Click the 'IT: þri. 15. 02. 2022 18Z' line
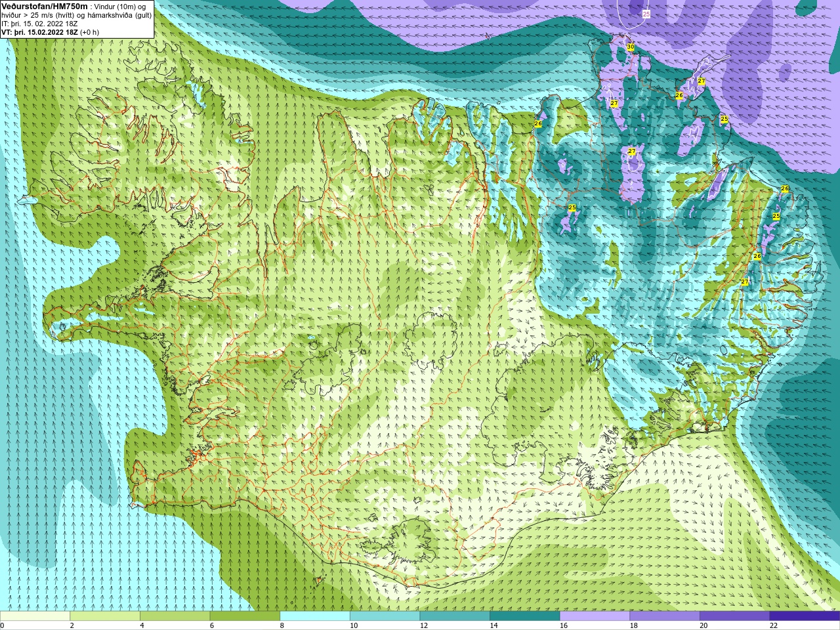 [39, 24]
